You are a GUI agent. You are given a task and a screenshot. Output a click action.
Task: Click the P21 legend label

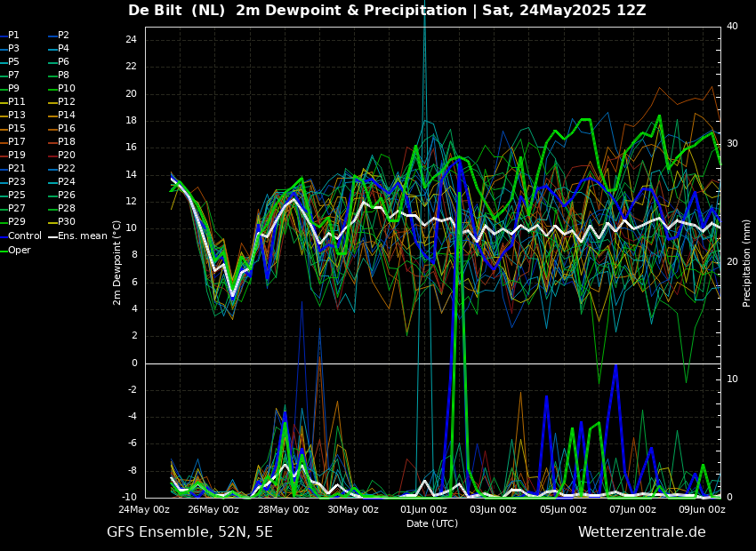(x=16, y=169)
